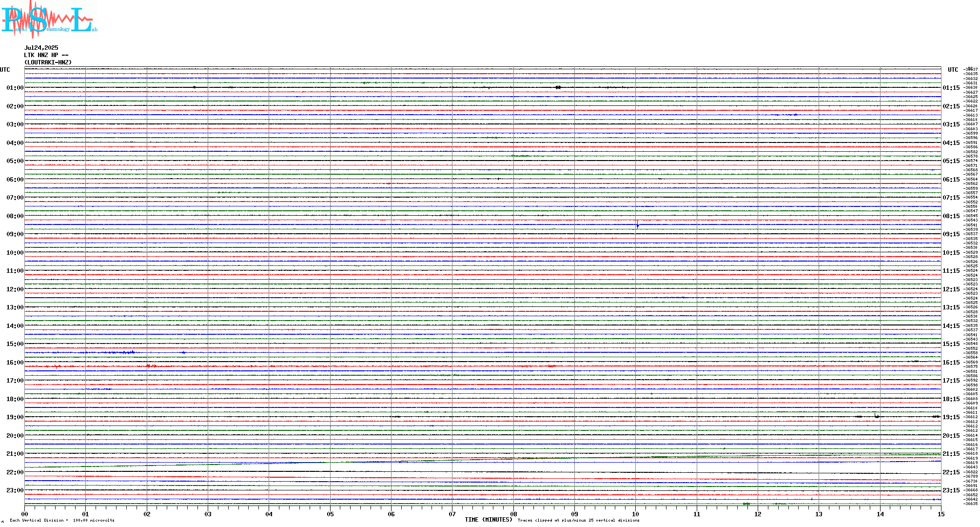Click the station header LTK HNZ HP --

click(x=46, y=55)
